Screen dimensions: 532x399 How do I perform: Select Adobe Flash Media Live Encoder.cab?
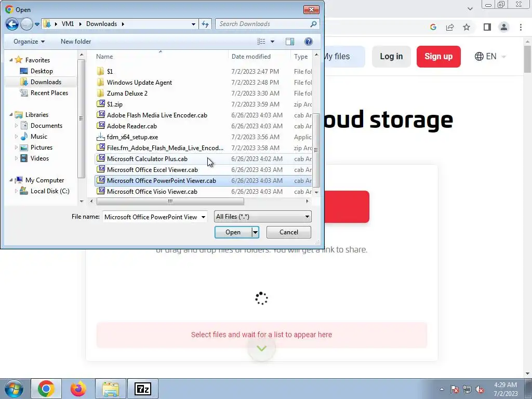pyautogui.click(x=157, y=115)
